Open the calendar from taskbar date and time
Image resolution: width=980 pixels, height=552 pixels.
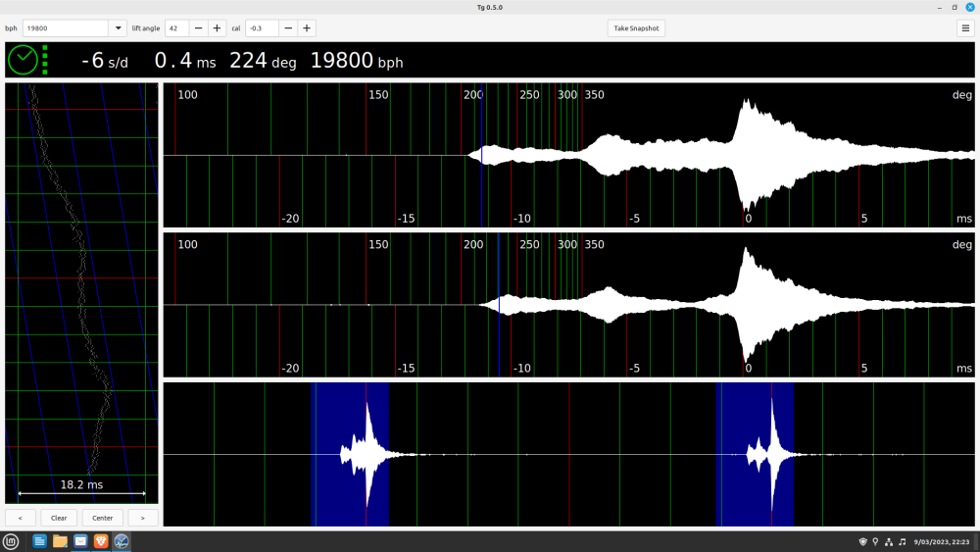[941, 542]
